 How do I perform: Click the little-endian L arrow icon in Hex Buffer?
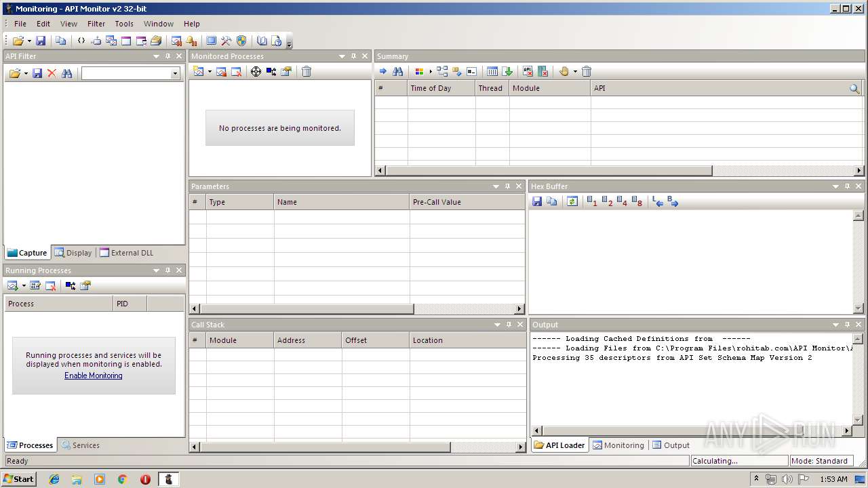click(x=658, y=201)
